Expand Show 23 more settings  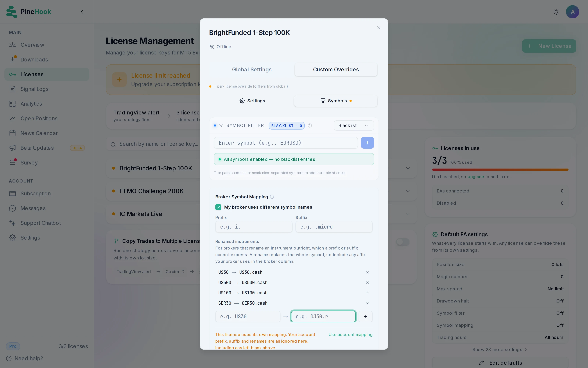pos(500,349)
